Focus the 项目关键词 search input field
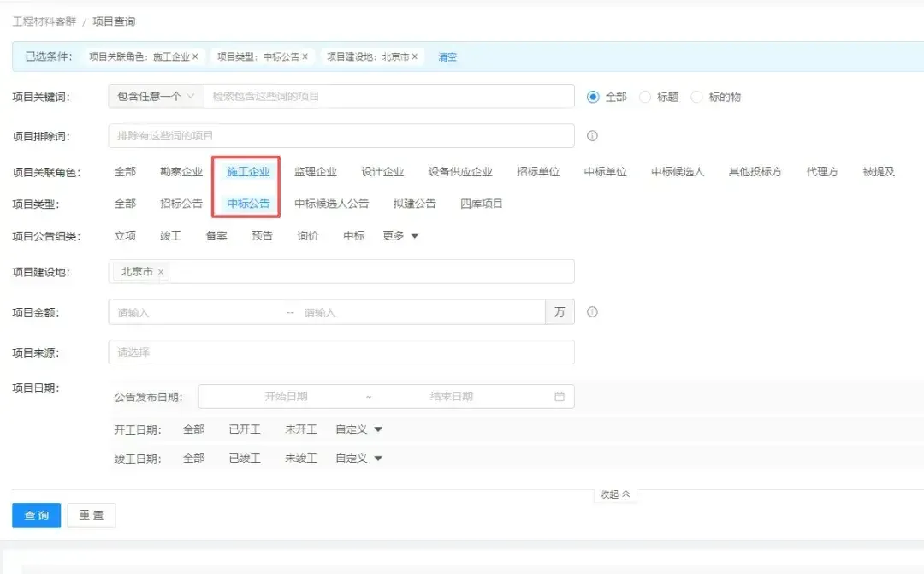The image size is (924, 574). 389,96
